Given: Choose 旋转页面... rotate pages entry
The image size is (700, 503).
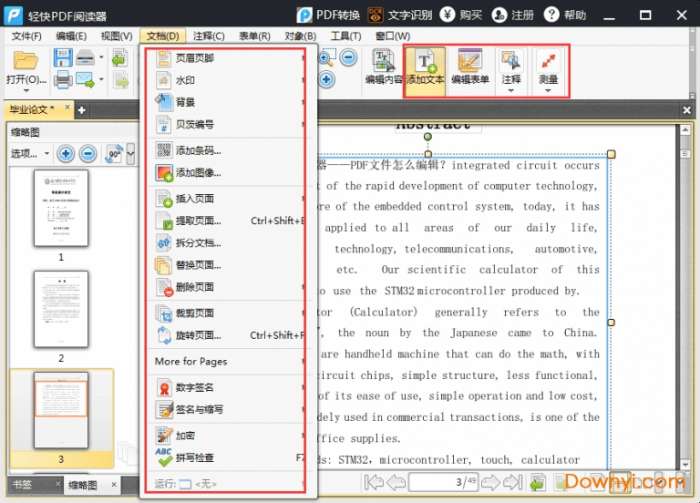Looking at the screenshot, I should point(228,335).
